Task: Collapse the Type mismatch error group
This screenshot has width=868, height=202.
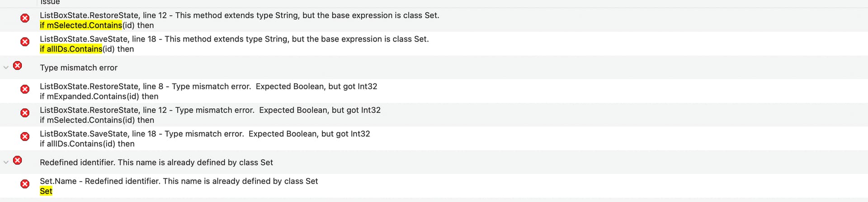Action: (6, 67)
